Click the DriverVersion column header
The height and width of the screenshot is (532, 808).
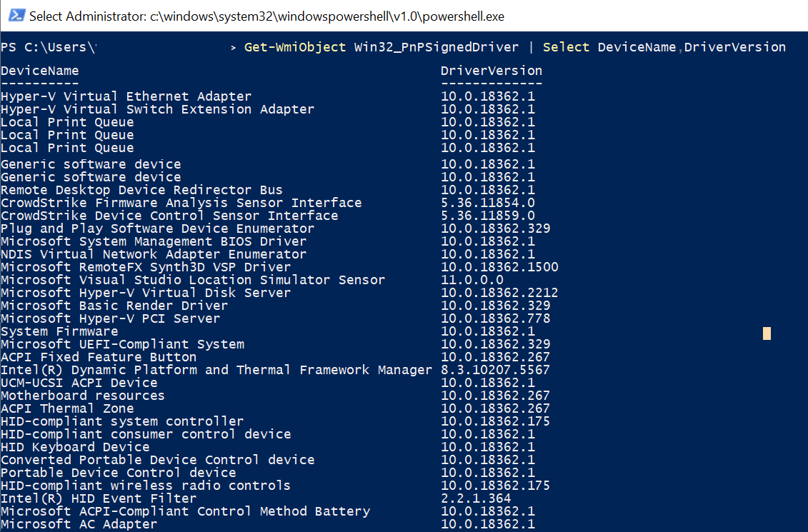pyautogui.click(x=491, y=71)
